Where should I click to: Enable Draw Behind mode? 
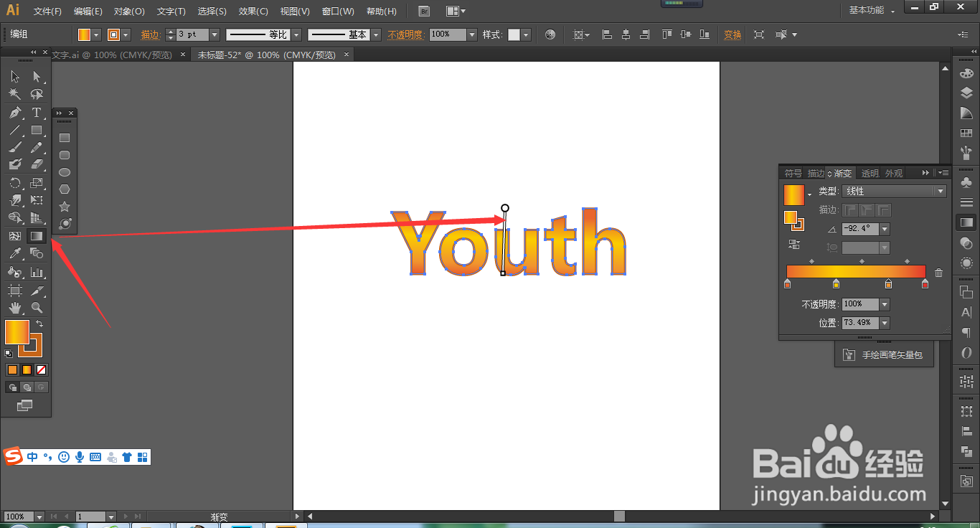click(27, 387)
